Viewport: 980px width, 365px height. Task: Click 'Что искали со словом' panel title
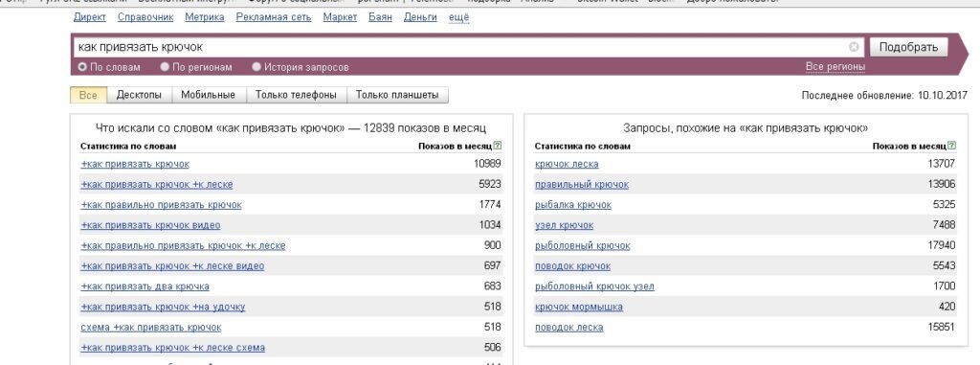(x=291, y=127)
